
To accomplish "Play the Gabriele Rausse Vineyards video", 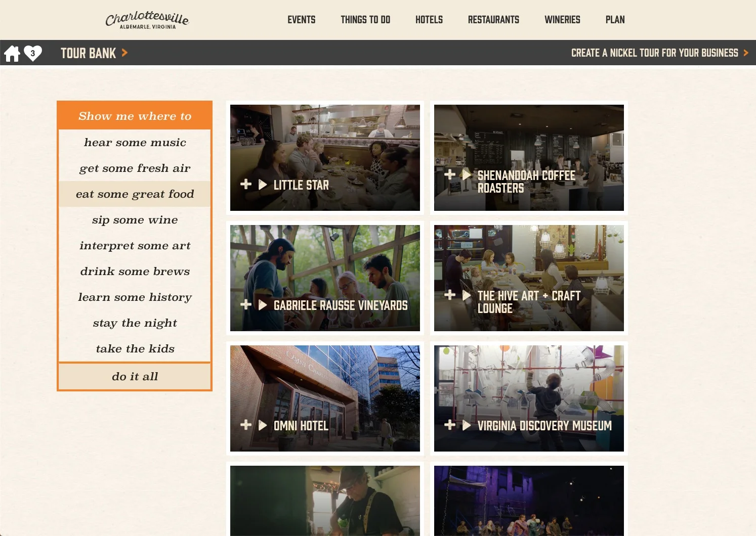I will pos(263,305).
